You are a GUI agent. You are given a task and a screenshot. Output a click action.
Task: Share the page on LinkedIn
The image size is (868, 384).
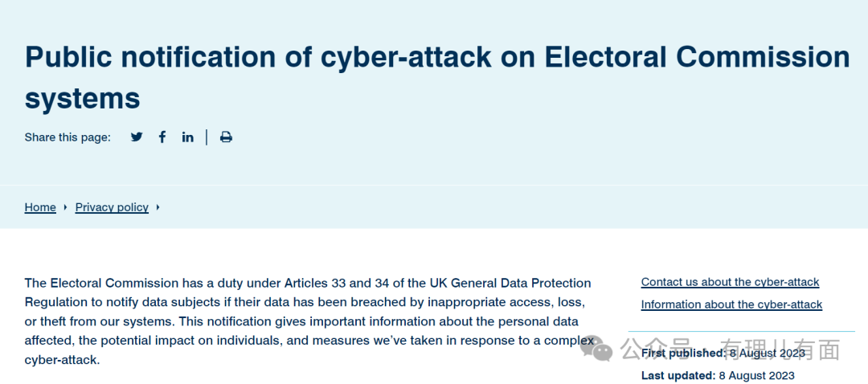coord(188,137)
